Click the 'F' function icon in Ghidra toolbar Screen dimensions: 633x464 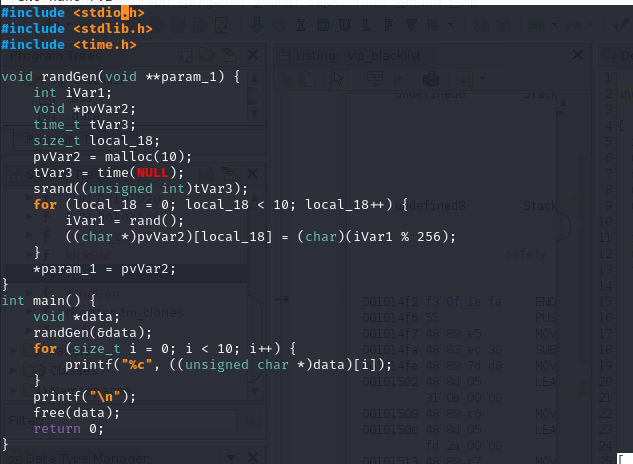388,25
